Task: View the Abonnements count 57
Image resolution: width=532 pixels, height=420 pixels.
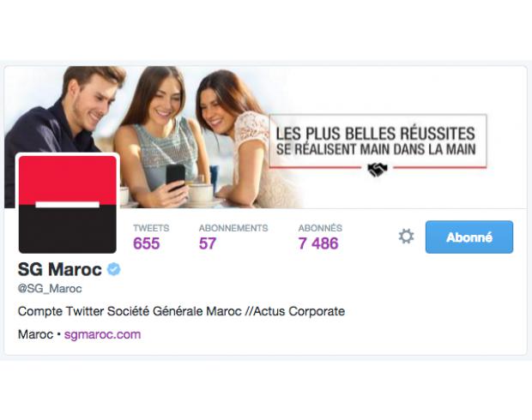Action: coord(208,243)
